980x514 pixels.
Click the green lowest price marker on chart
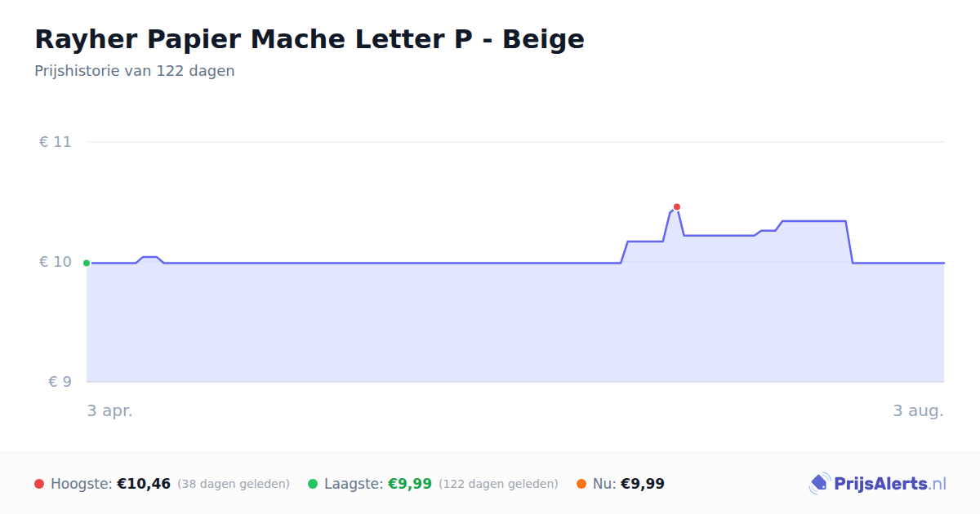(x=87, y=263)
